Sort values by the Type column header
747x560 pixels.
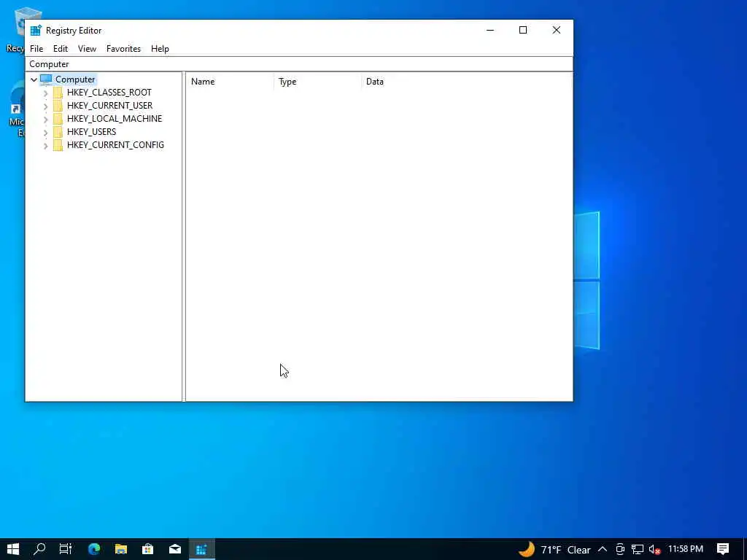coord(317,82)
